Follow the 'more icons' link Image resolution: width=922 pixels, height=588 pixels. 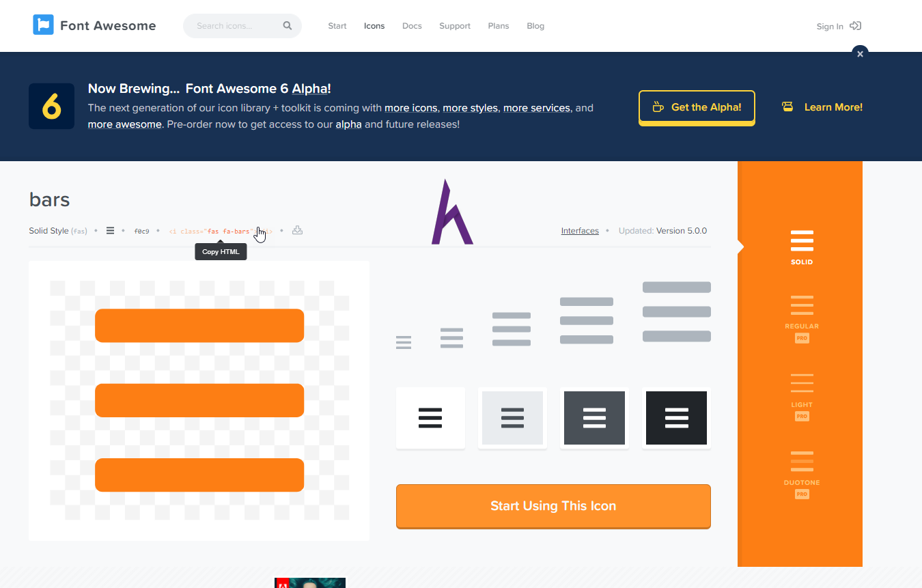pyautogui.click(x=410, y=108)
